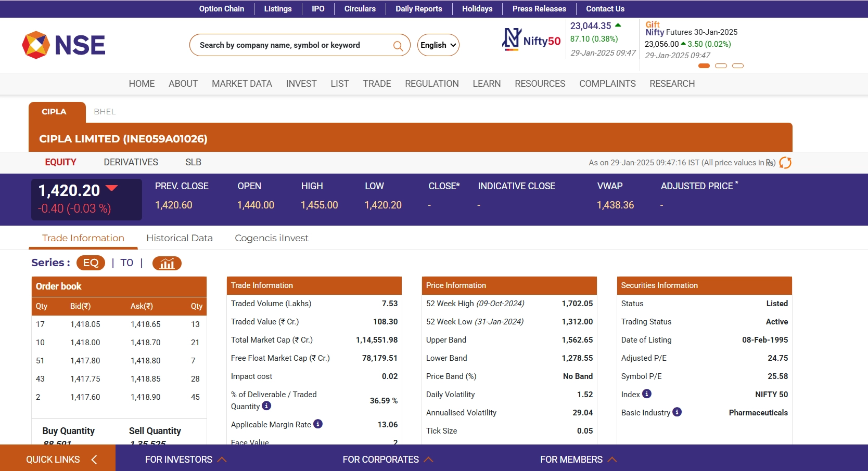Switch to the BHEL tab
The height and width of the screenshot is (471, 868).
(x=105, y=112)
